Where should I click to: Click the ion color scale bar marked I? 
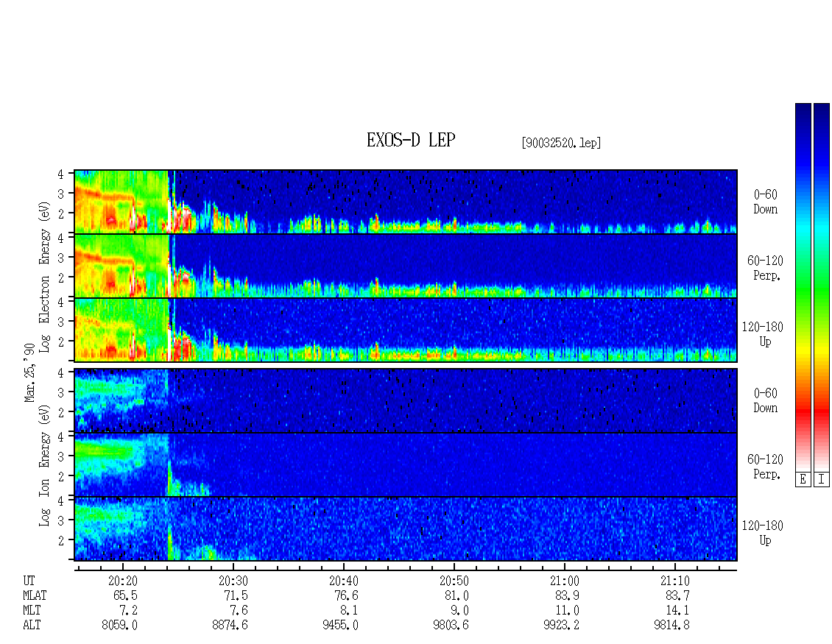coord(822,287)
